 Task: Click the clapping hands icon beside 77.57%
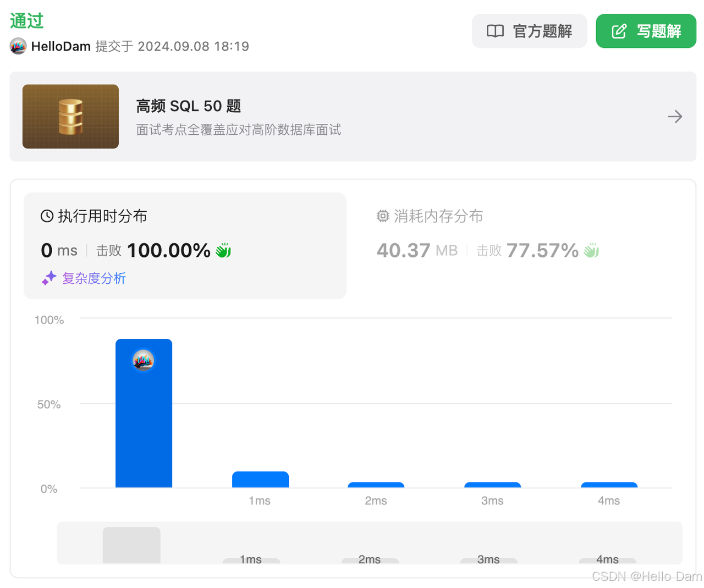591,250
